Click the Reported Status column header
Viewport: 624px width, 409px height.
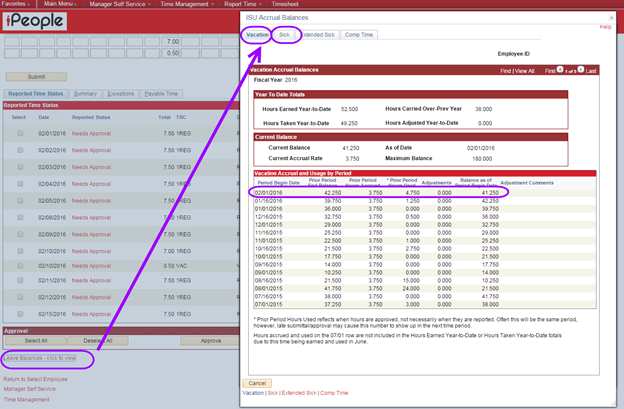(x=91, y=117)
